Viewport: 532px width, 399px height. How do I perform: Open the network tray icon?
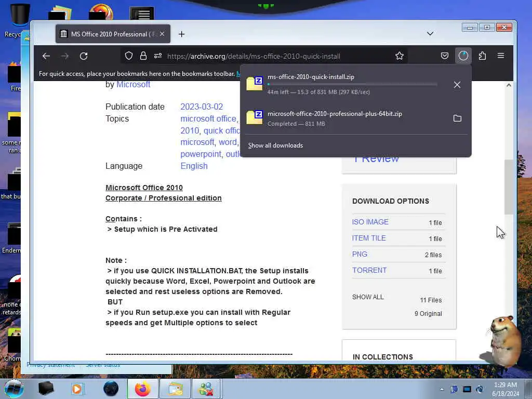(467, 389)
